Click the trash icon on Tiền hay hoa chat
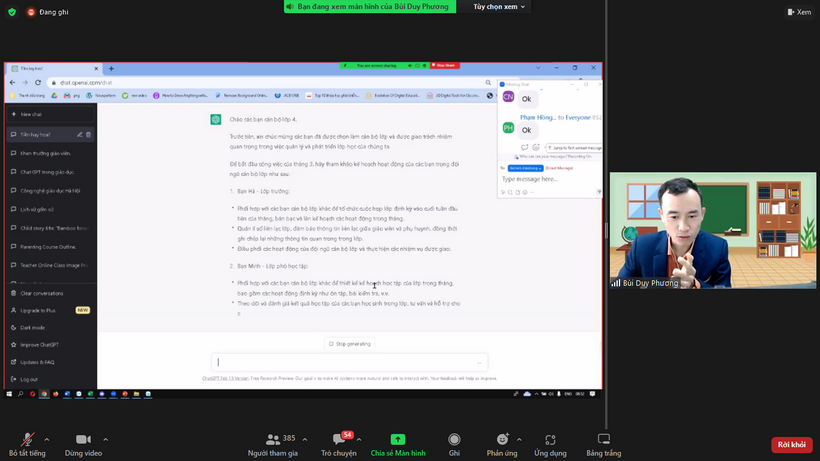Screen dimensions: 820x461 (x=88, y=134)
